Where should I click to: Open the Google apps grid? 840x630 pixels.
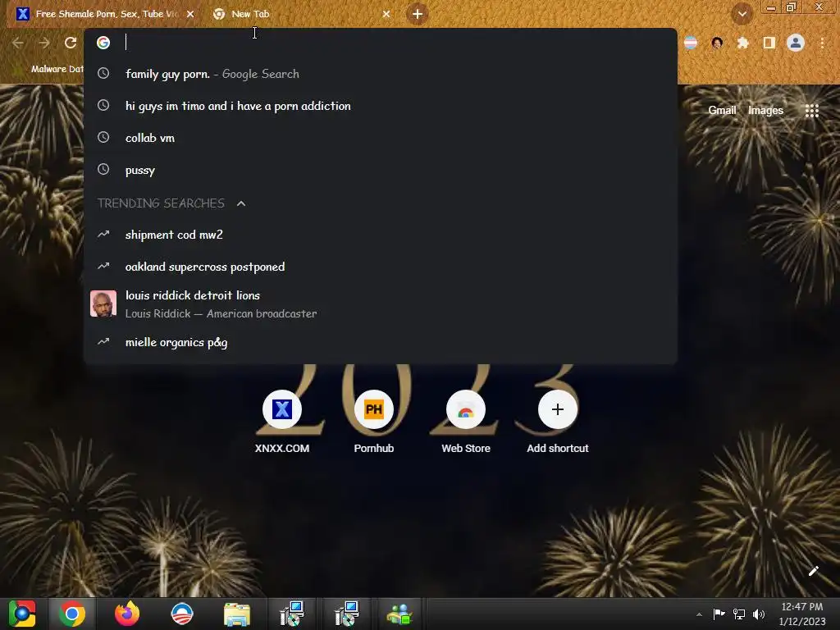811,111
